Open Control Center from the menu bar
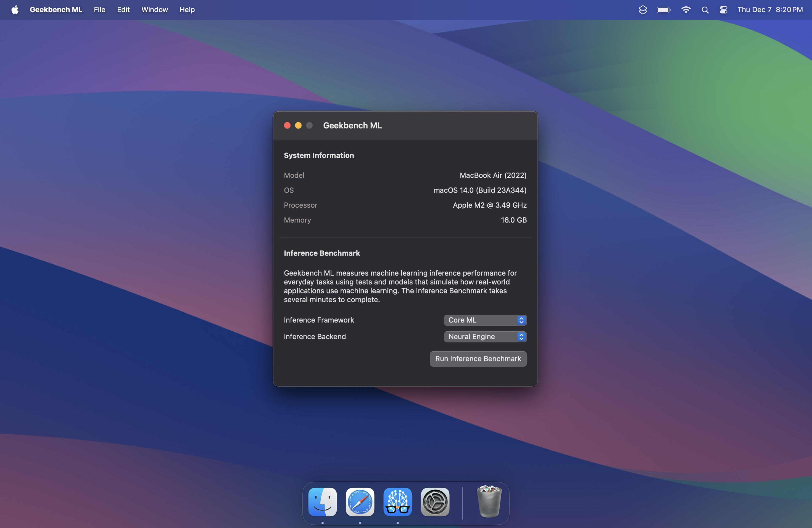 [x=723, y=10]
